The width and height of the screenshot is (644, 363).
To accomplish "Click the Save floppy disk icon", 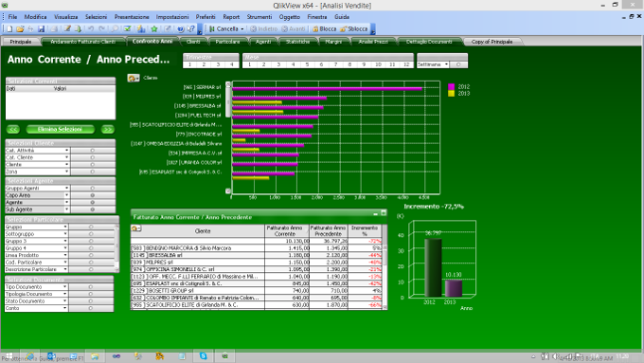I will click(x=41, y=28).
